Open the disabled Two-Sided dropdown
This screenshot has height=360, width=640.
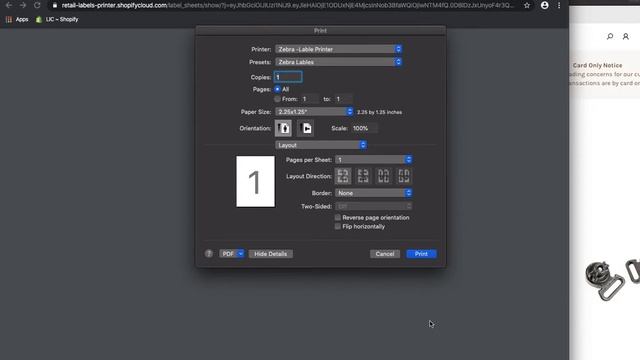coord(373,207)
